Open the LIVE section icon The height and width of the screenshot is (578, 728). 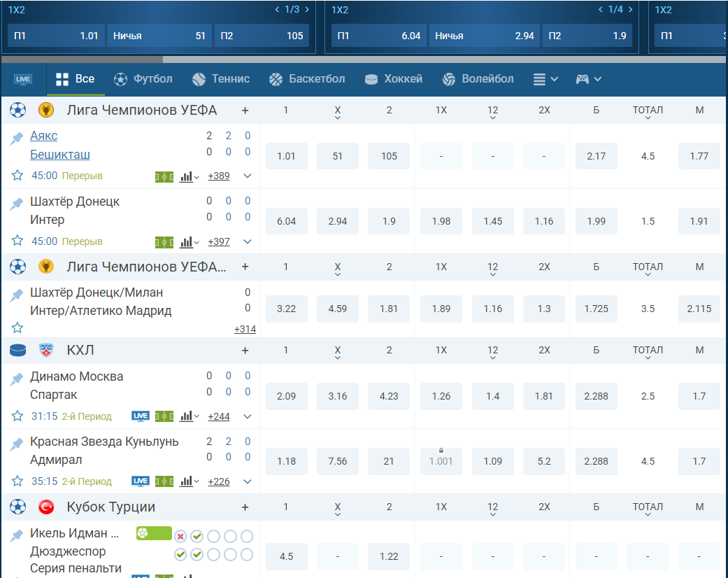tap(23, 80)
